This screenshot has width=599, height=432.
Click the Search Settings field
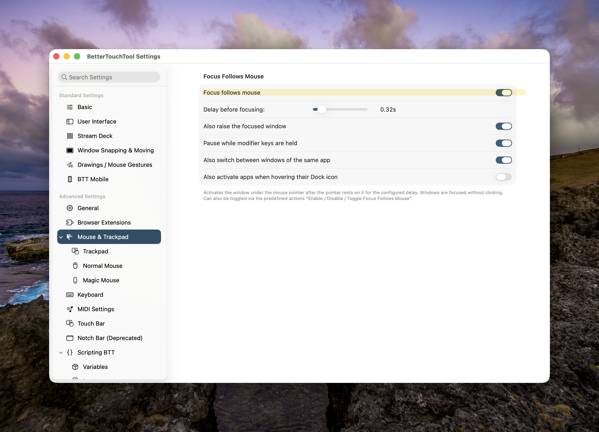109,77
